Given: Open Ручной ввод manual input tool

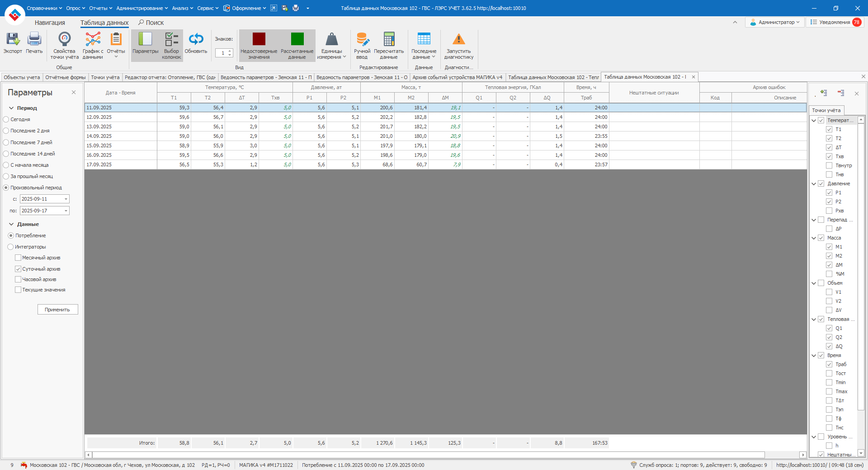Looking at the screenshot, I should point(362,40).
